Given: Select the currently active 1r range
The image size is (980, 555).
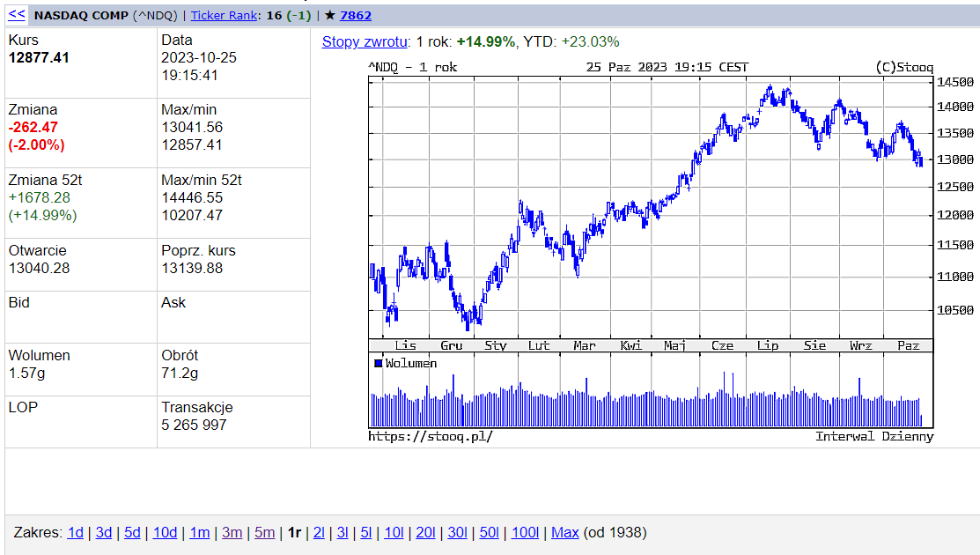Looking at the screenshot, I should [x=294, y=532].
